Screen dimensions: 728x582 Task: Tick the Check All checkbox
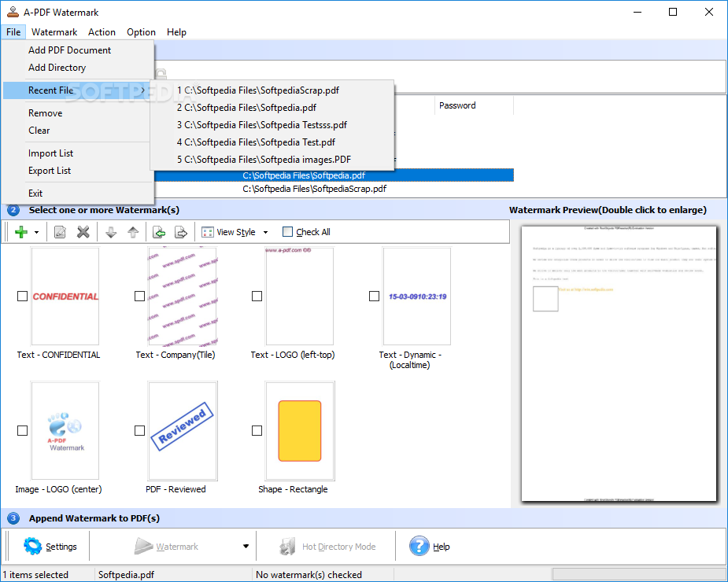(287, 231)
